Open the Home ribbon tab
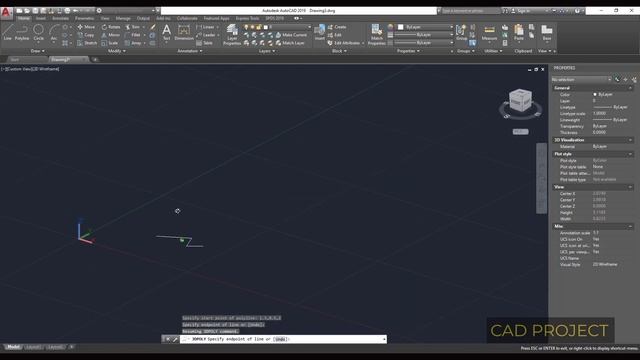 click(x=23, y=18)
